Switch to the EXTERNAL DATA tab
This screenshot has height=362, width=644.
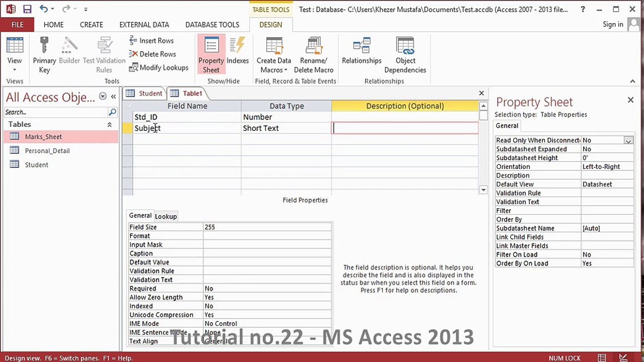click(144, 25)
